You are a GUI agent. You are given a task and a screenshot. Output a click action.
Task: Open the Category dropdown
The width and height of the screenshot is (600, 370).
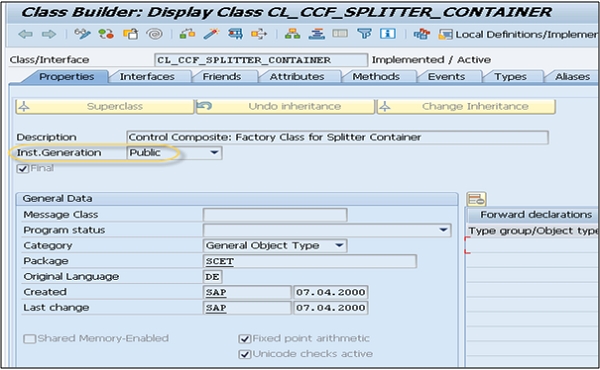(339, 246)
